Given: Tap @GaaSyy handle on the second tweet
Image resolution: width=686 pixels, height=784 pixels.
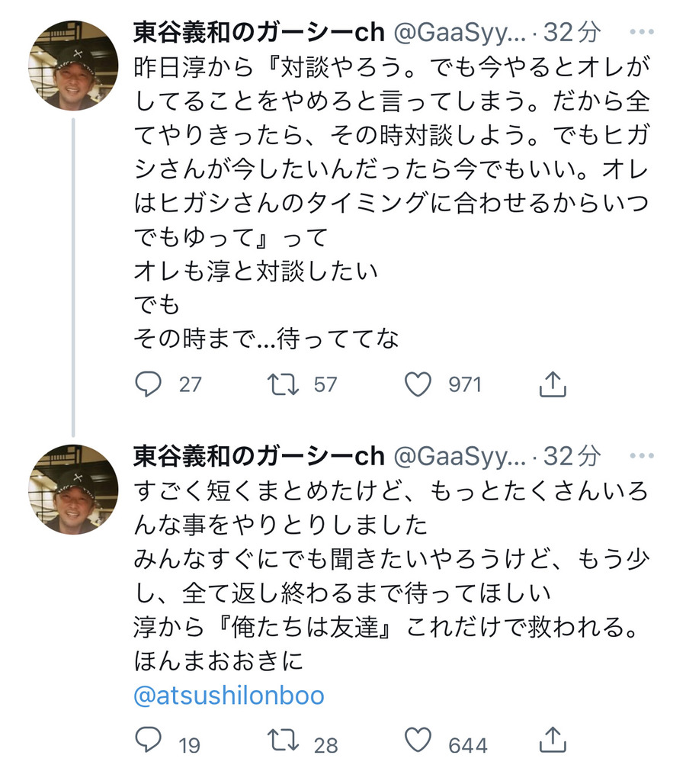Looking at the screenshot, I should click(459, 456).
